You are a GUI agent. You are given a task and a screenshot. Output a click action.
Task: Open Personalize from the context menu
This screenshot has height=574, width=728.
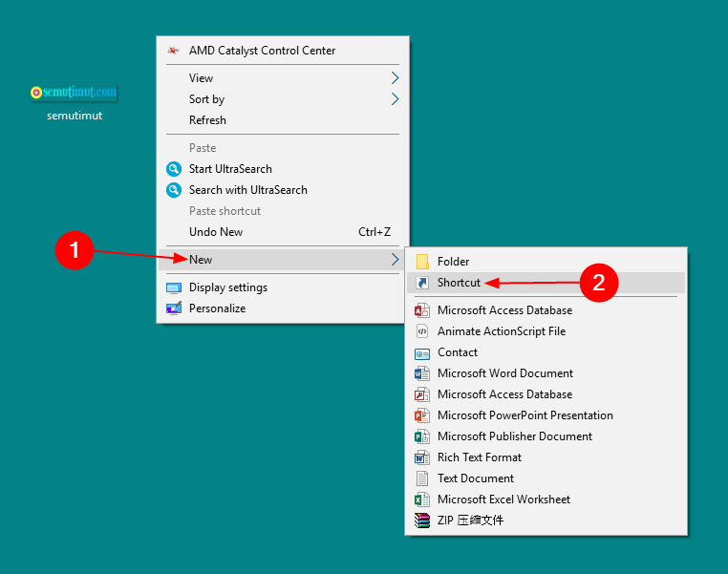[x=283, y=308]
